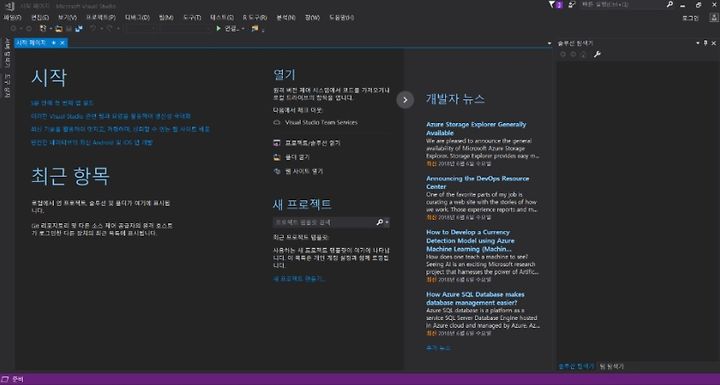This screenshot has width=720, height=385.
Task: Click the project template search field
Action: (x=324, y=222)
